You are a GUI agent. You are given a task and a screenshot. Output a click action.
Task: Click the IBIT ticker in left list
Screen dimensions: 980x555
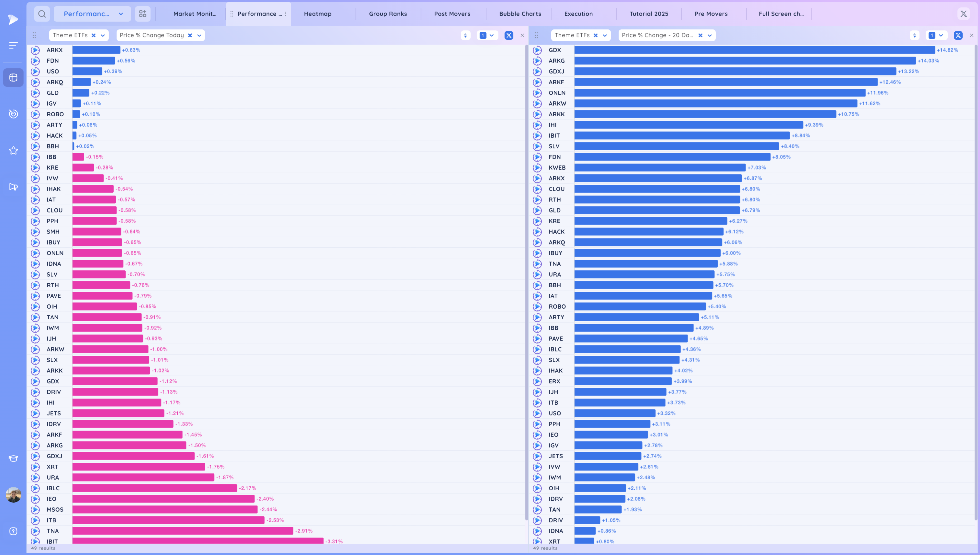click(52, 541)
